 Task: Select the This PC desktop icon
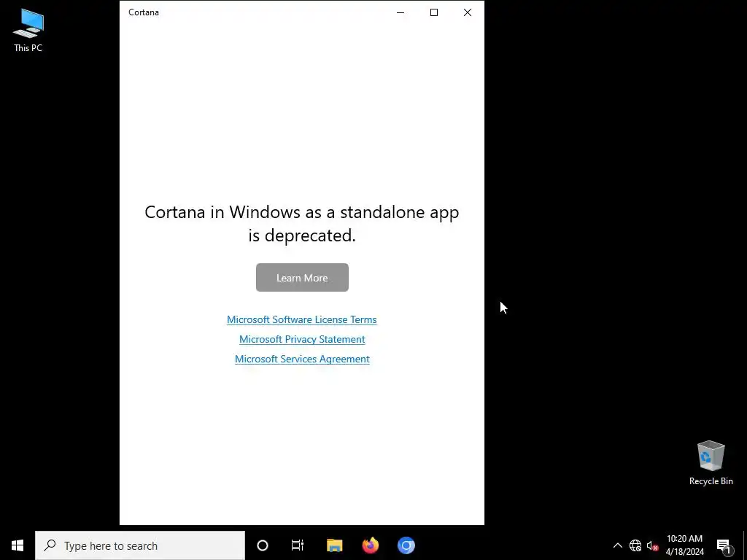pyautogui.click(x=28, y=31)
